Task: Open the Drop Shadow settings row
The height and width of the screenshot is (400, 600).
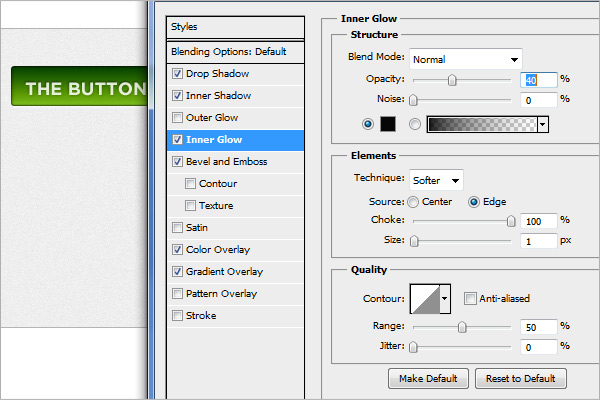Action: (x=235, y=73)
